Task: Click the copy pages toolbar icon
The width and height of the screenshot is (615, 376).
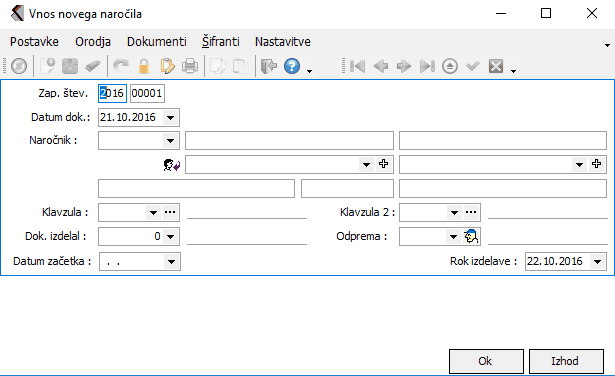Action: click(218, 66)
